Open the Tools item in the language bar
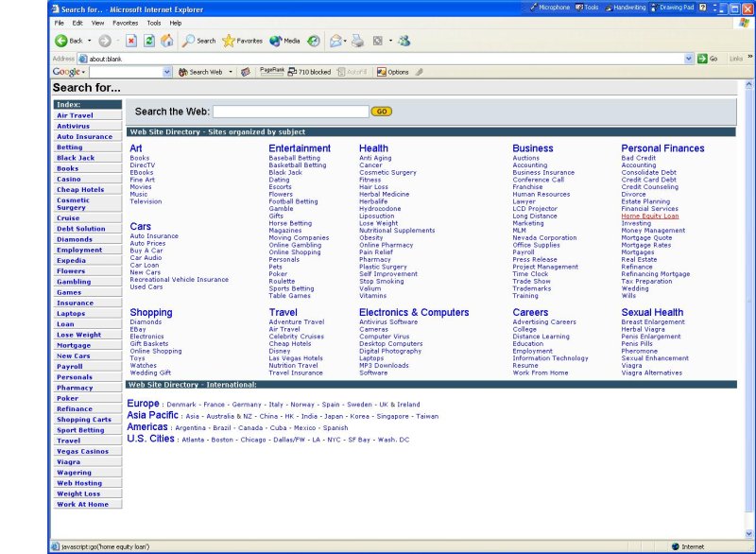Screen dimensions: 756x554 (587, 8)
